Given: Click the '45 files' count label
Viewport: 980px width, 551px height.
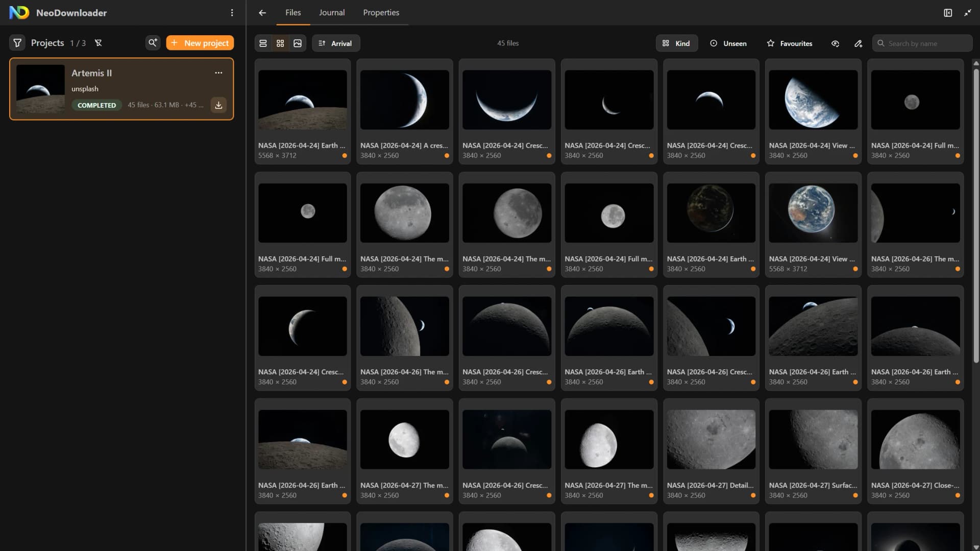Looking at the screenshot, I should coord(508,43).
